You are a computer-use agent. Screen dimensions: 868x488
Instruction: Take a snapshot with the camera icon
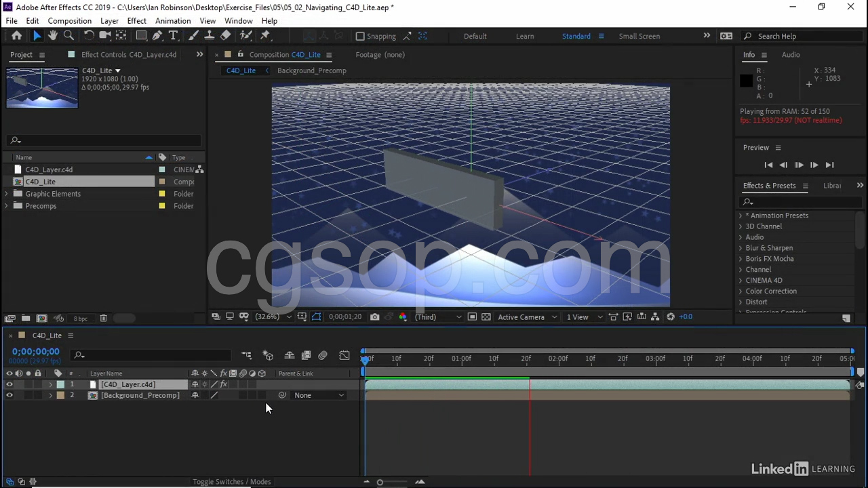tap(374, 317)
